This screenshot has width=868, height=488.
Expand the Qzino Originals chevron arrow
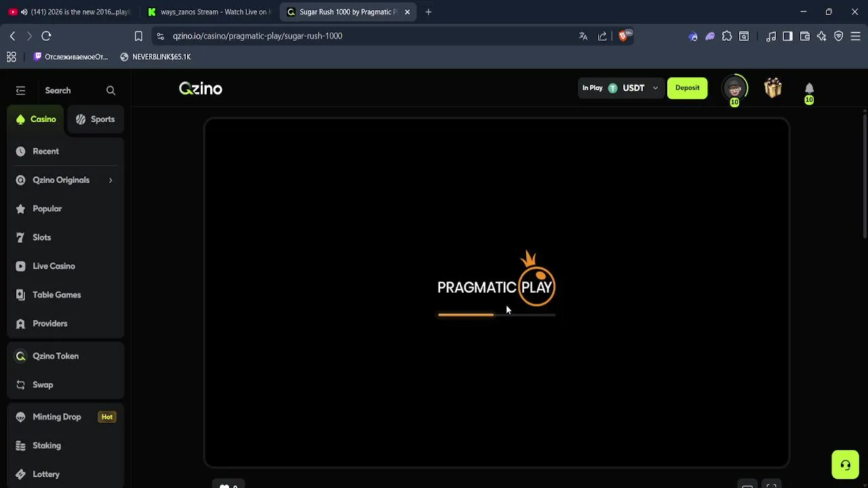point(111,180)
